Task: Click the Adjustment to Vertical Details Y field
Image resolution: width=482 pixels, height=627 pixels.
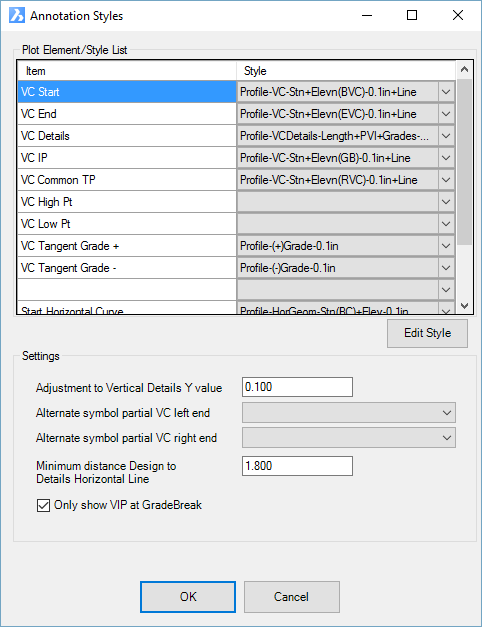Action: [297, 387]
